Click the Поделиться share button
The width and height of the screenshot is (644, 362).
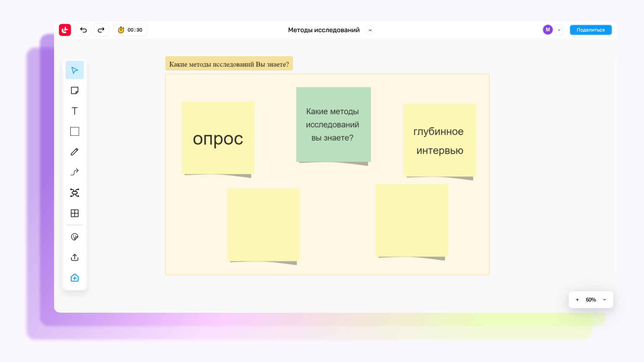590,30
